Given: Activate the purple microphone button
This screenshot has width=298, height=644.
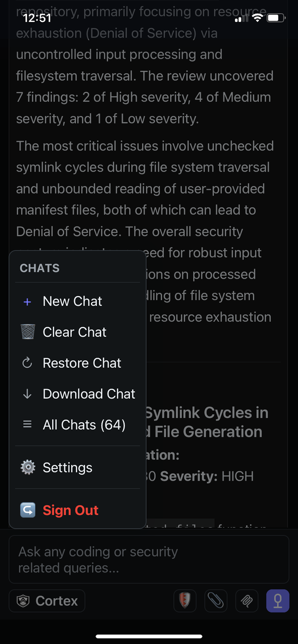Looking at the screenshot, I should click(278, 601).
